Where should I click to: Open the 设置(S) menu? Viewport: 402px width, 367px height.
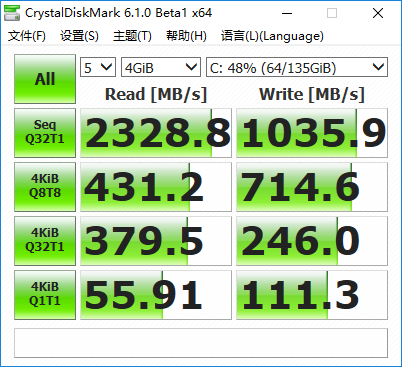(x=79, y=36)
